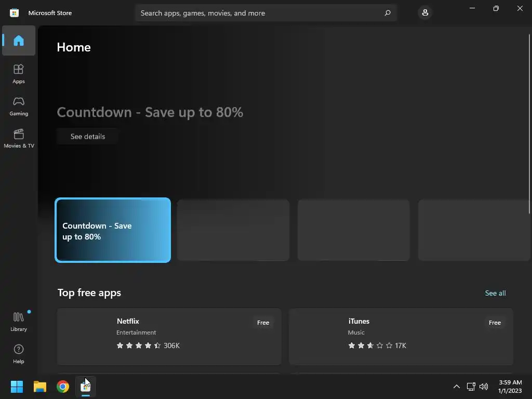Click Music category under iTunes
Screen dimensions: 532x399
(356, 332)
